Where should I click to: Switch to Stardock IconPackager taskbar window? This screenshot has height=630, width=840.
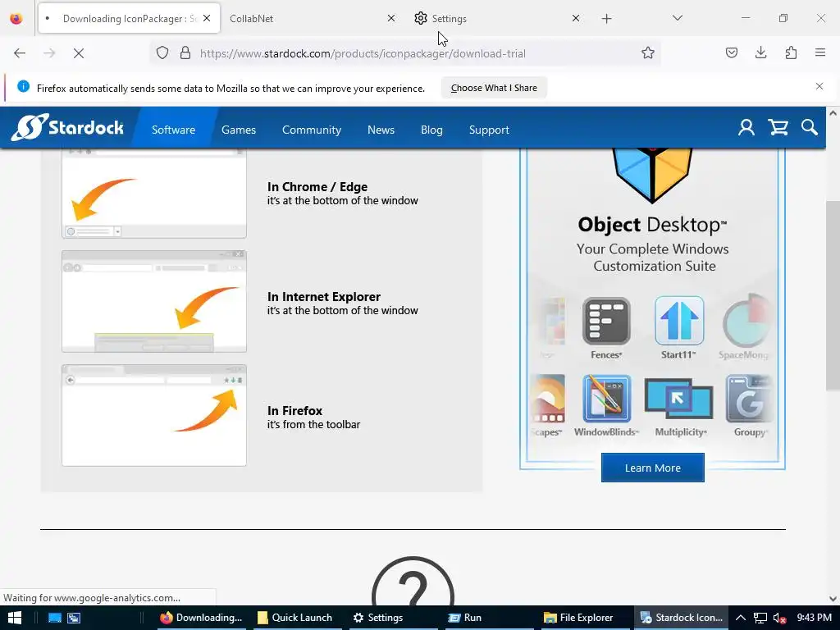coord(682,618)
